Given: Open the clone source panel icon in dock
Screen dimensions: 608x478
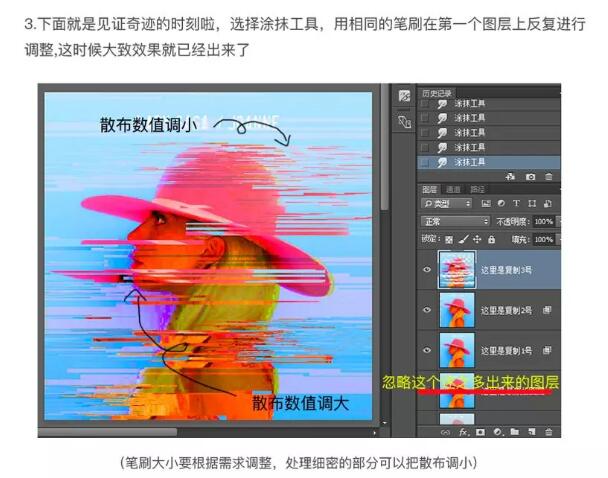Looking at the screenshot, I should click(x=404, y=122).
